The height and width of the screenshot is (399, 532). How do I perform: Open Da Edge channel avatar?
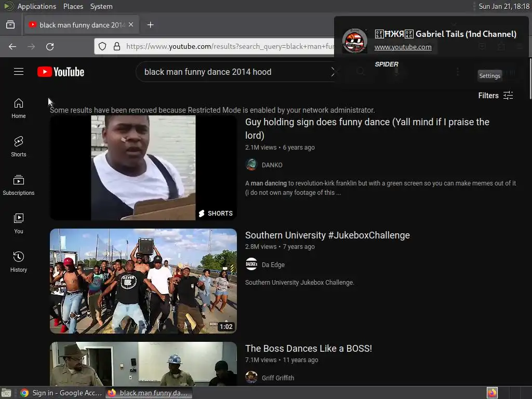tap(251, 264)
